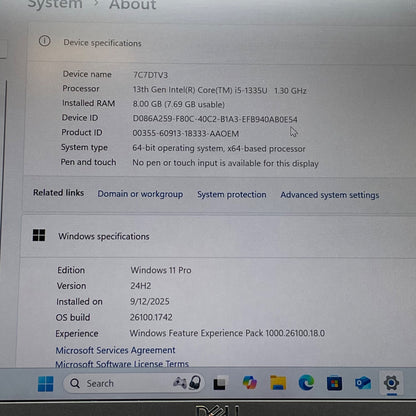Viewport: 416px width, 416px height.
Task: Open Task View from taskbar
Action: click(x=220, y=383)
